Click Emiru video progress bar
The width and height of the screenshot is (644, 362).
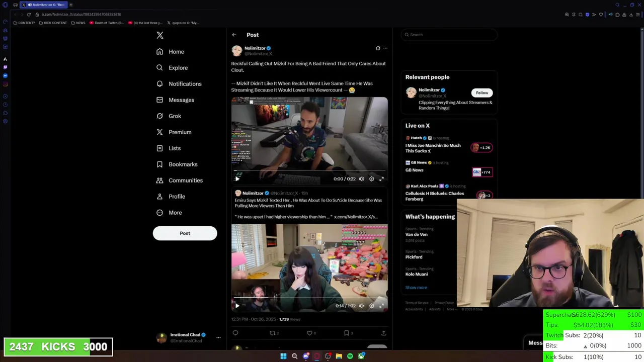[x=309, y=299]
